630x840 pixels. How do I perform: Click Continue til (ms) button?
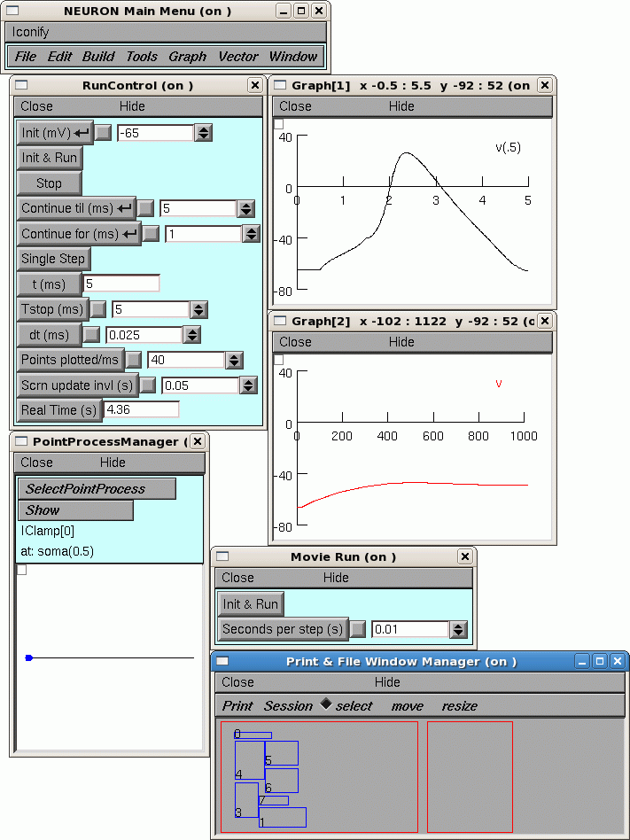click(x=76, y=208)
